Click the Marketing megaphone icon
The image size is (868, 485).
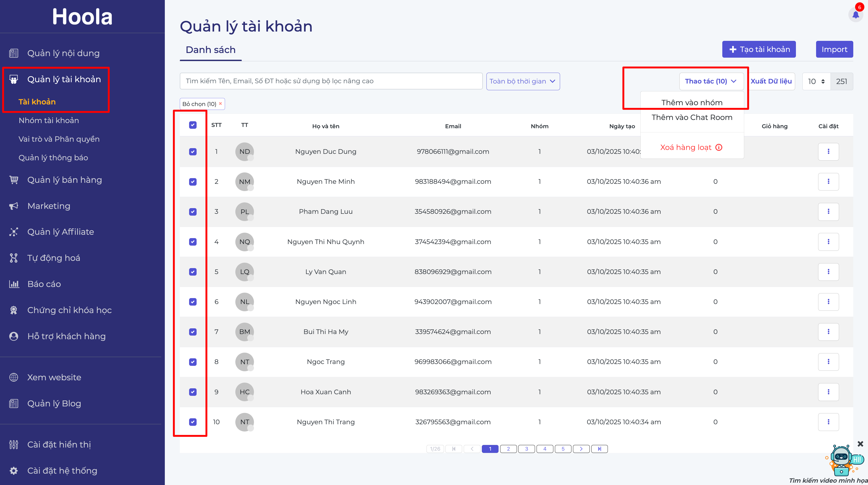click(13, 206)
